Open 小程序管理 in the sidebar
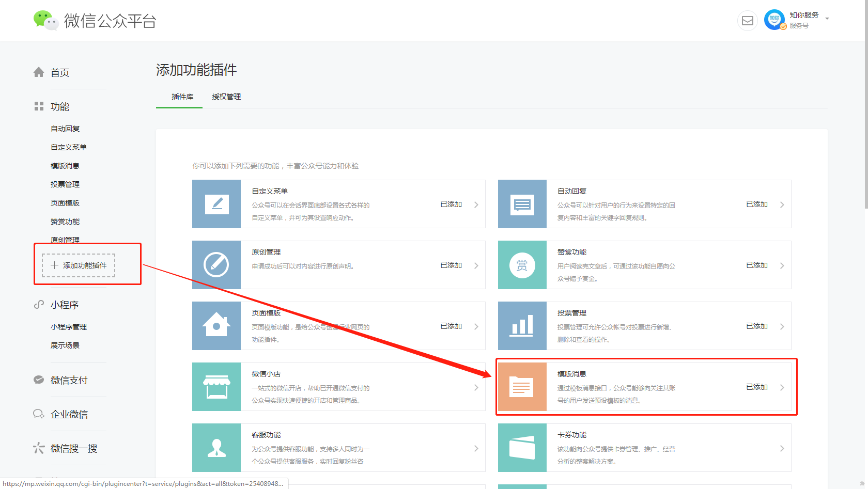The image size is (868, 489). coord(69,327)
